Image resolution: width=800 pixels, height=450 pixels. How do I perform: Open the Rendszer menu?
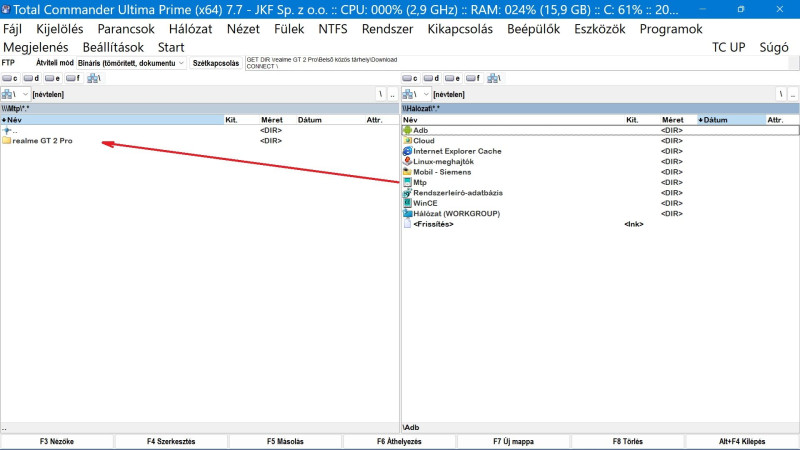pos(387,29)
